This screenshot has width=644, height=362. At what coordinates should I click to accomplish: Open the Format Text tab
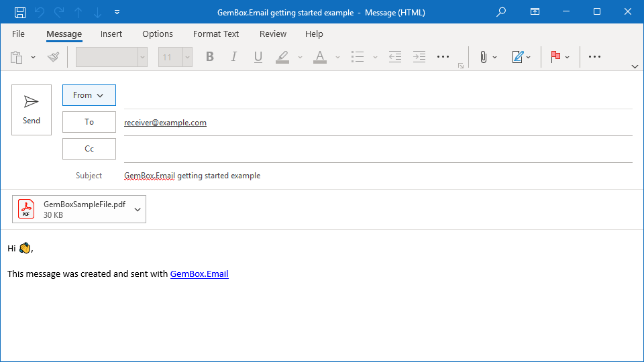(216, 34)
